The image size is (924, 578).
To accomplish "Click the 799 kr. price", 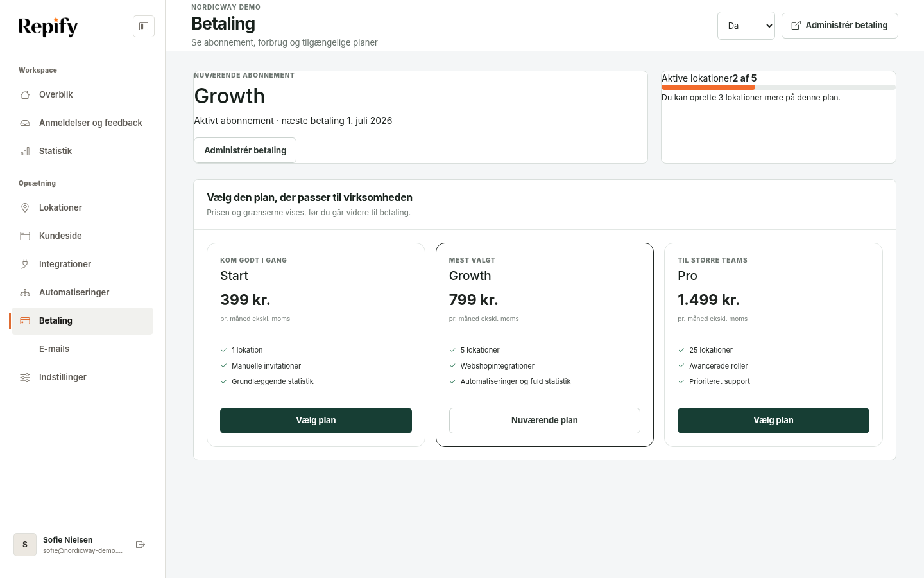I will coord(474,300).
